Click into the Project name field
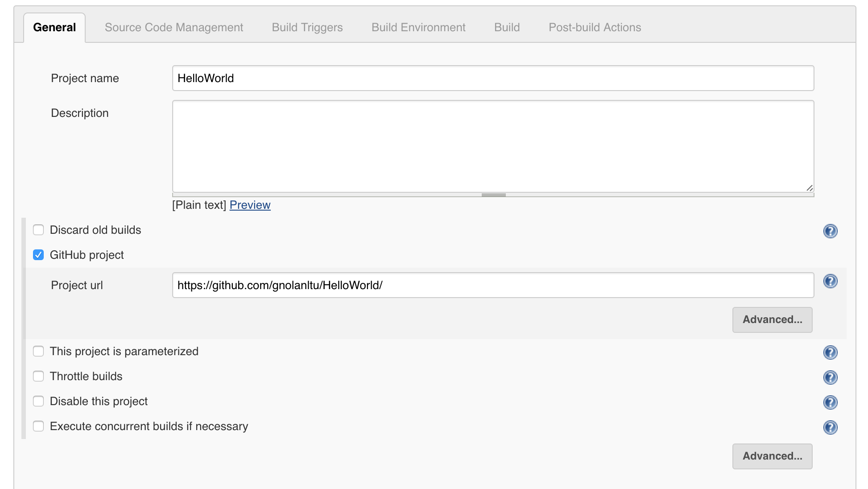The height and width of the screenshot is (489, 868). (x=492, y=78)
